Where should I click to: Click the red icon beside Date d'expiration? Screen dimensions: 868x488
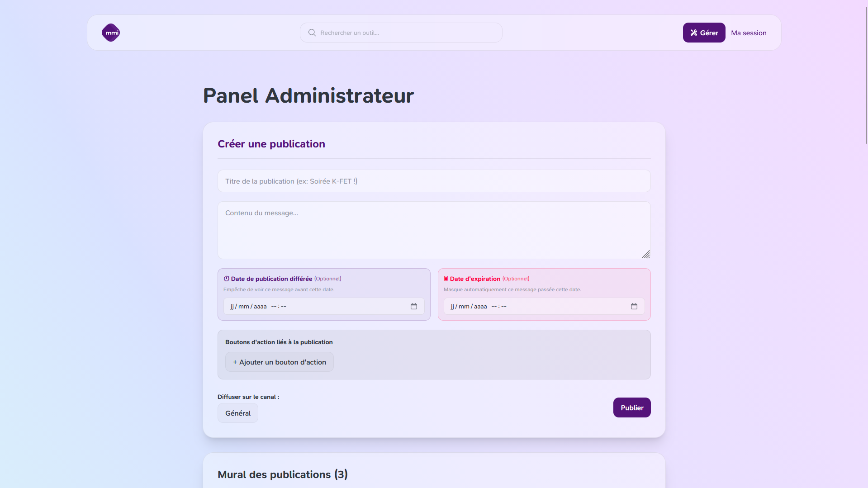click(x=446, y=279)
